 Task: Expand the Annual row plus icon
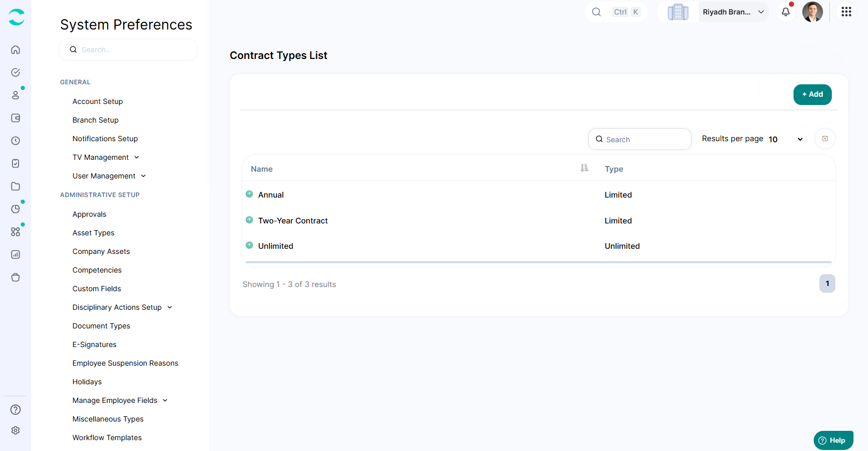click(249, 194)
